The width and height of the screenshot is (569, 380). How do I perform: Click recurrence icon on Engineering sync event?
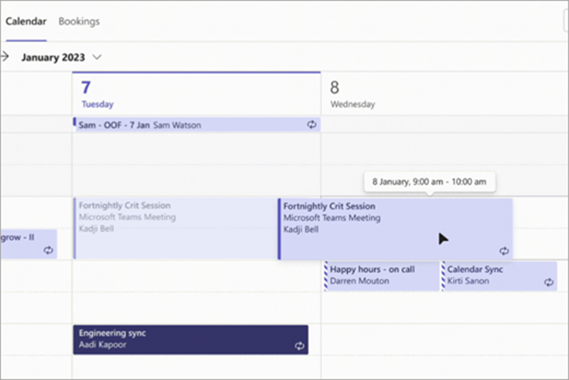[x=299, y=346]
